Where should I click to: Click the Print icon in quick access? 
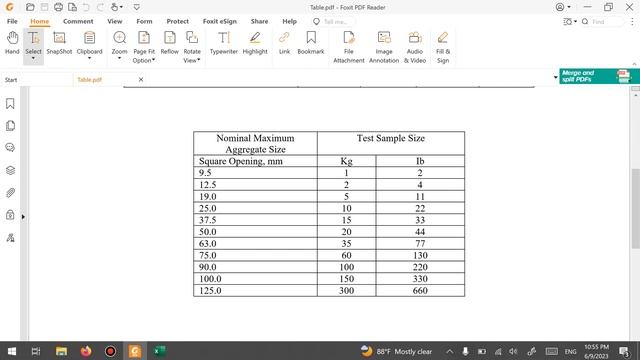pos(58,7)
